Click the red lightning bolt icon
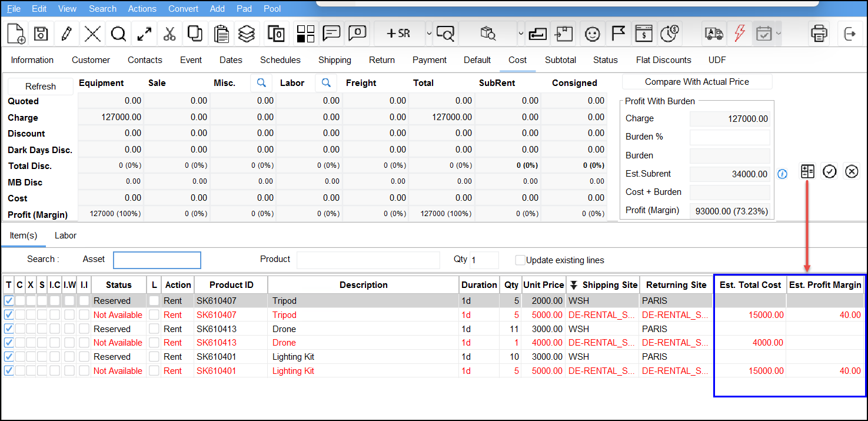This screenshot has width=868, height=421. [x=739, y=34]
